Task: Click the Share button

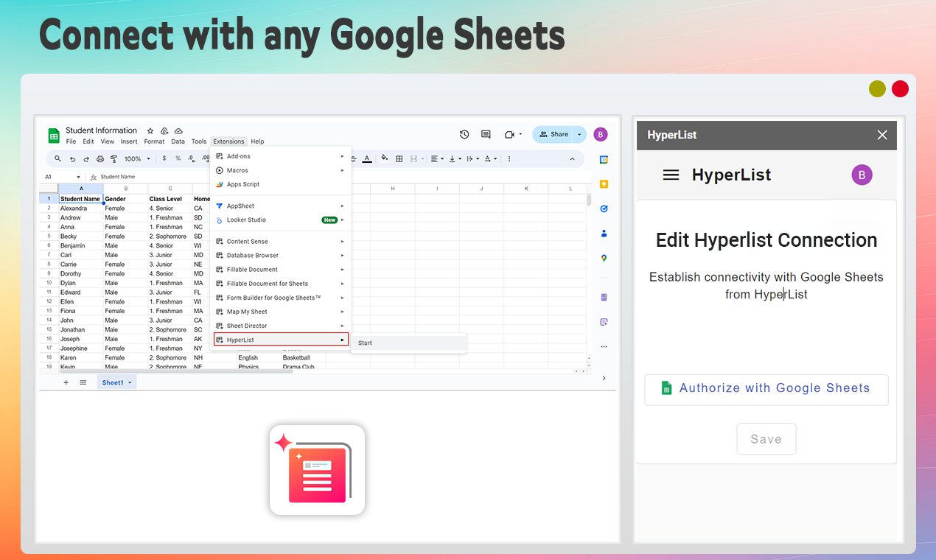Action: coord(553,134)
